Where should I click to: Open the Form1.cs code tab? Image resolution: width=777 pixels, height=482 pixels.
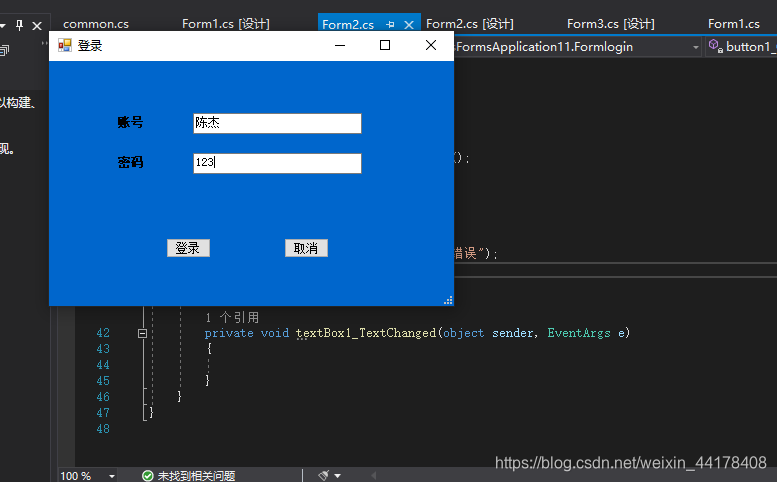point(733,24)
